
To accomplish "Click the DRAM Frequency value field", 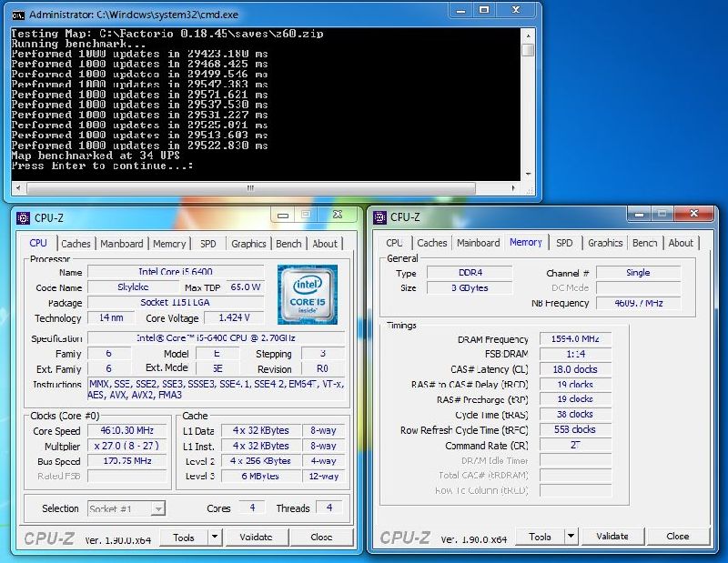I will [574, 338].
